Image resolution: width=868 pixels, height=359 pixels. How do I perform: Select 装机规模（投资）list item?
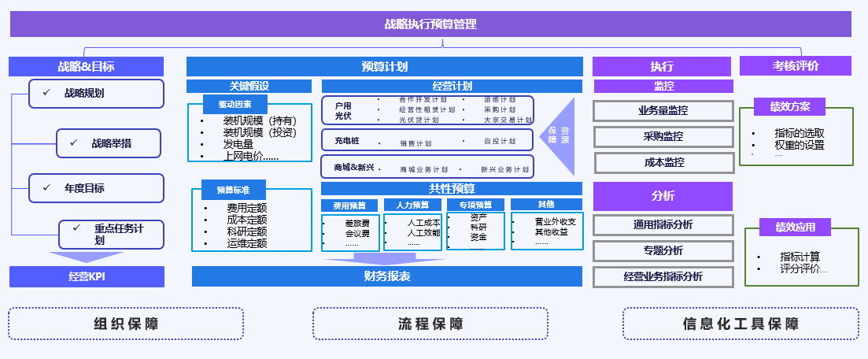click(260, 132)
